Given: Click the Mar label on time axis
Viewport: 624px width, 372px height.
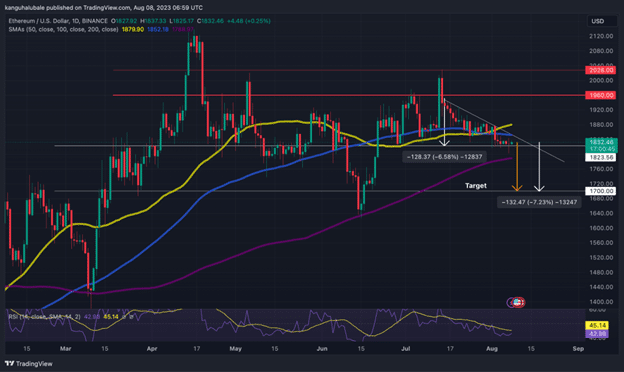Looking at the screenshot, I should tap(66, 349).
